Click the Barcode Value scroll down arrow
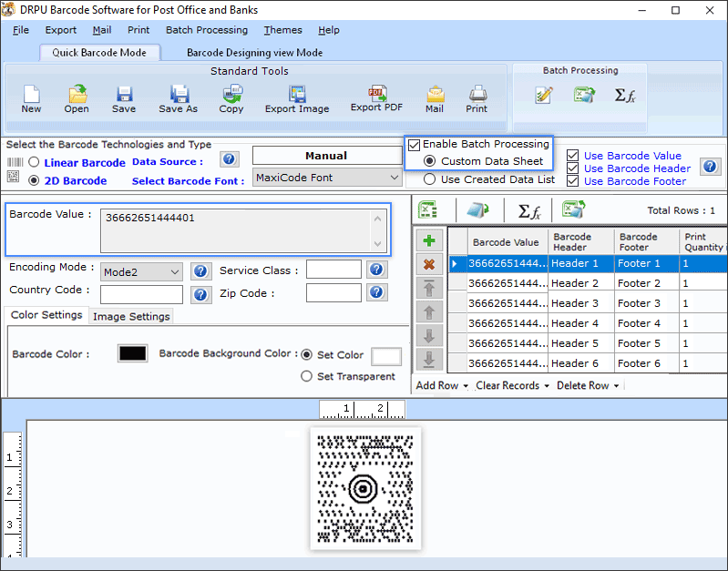728x571 pixels. [378, 244]
